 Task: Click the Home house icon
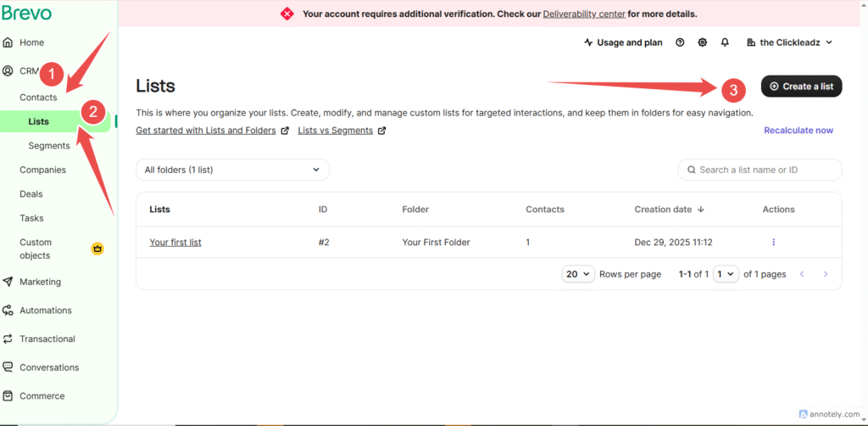tap(8, 42)
